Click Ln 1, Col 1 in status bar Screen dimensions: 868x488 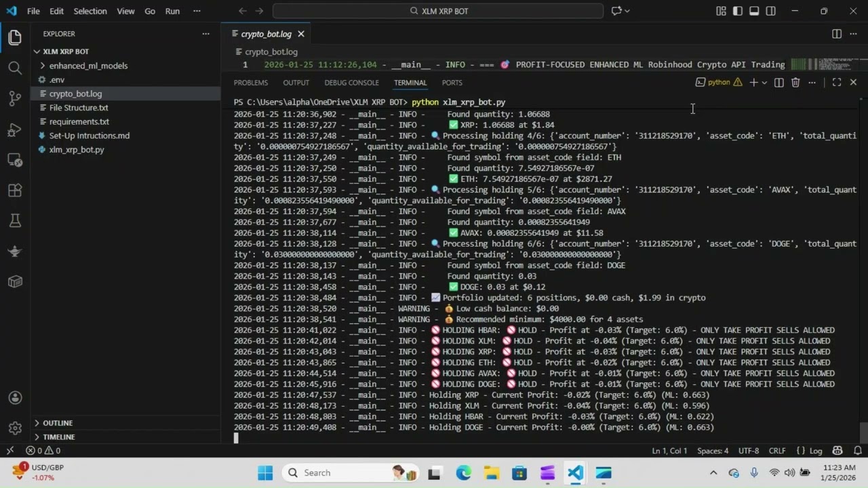click(x=669, y=451)
